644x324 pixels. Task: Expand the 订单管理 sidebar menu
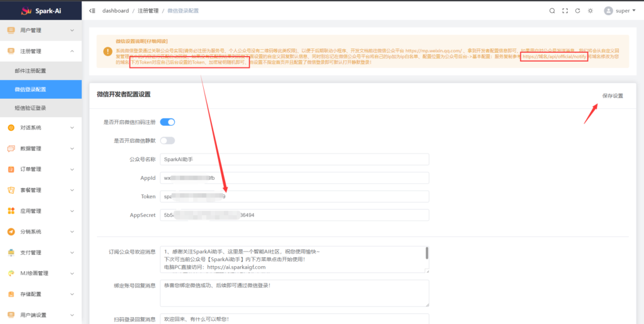(40, 169)
